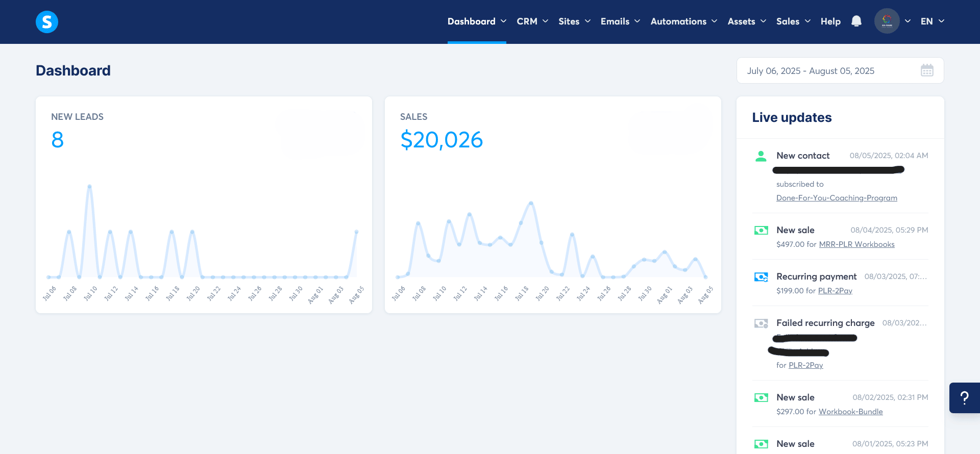Click the Jul 10 peak on New Leads chart

(90, 187)
